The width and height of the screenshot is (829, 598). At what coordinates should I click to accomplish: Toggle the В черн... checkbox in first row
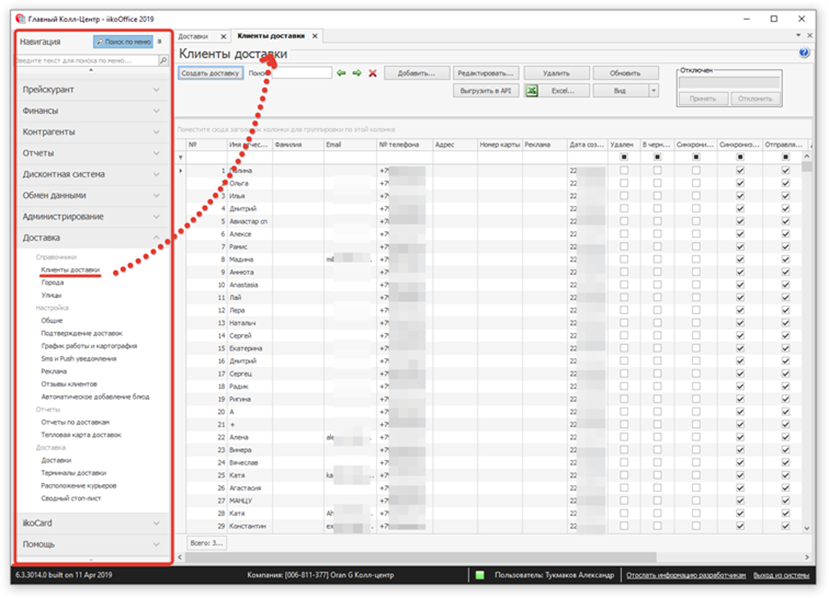pos(657,171)
